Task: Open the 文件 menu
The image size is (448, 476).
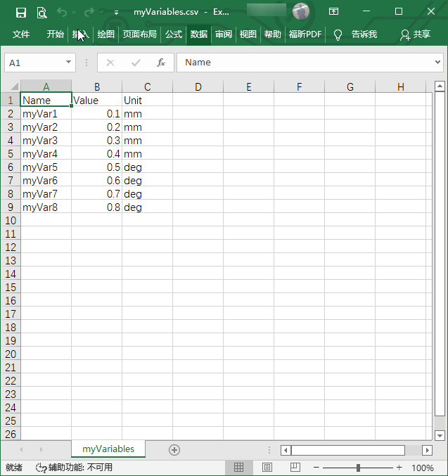Action: (x=21, y=34)
